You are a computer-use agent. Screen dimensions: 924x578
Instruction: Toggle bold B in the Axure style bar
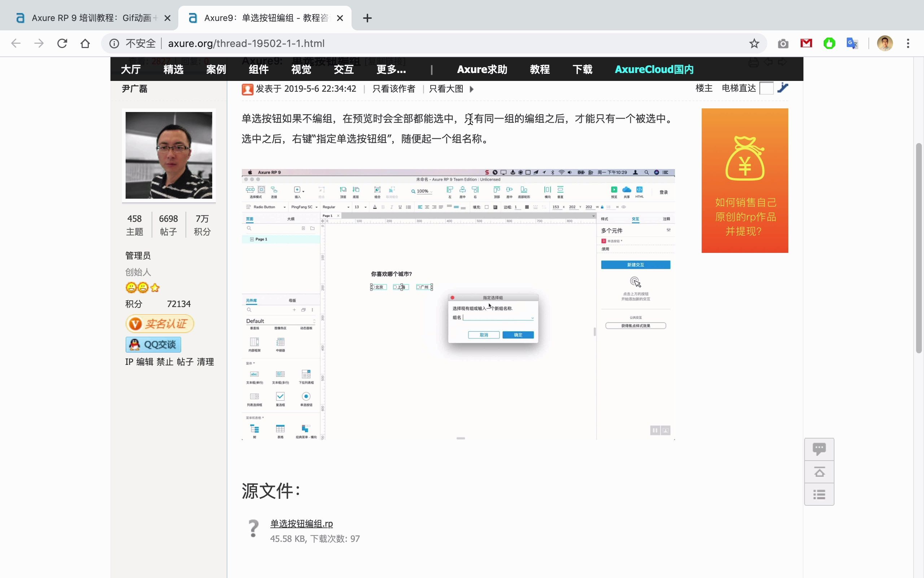point(383,207)
